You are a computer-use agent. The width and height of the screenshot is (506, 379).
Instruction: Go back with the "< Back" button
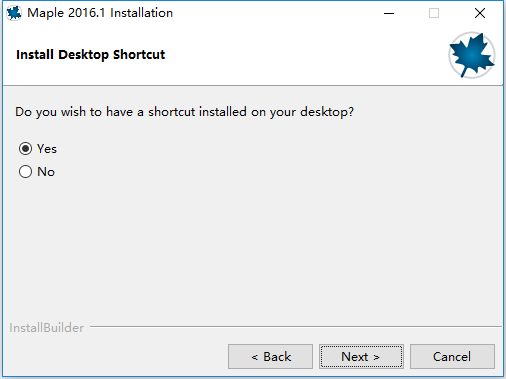point(270,357)
